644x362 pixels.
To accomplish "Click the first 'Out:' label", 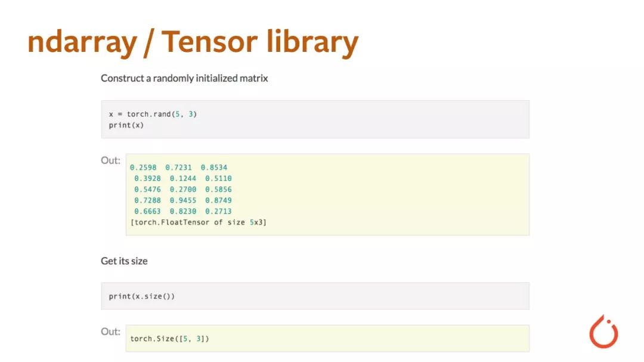I will (110, 160).
